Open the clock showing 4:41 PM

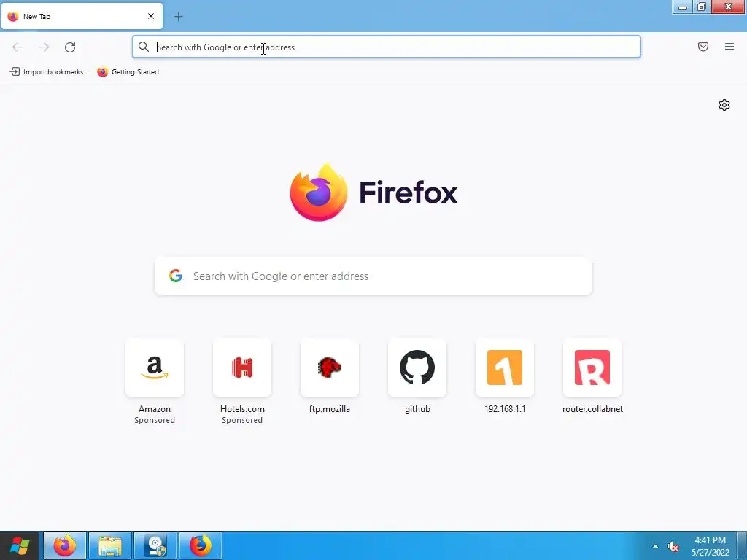point(710,546)
